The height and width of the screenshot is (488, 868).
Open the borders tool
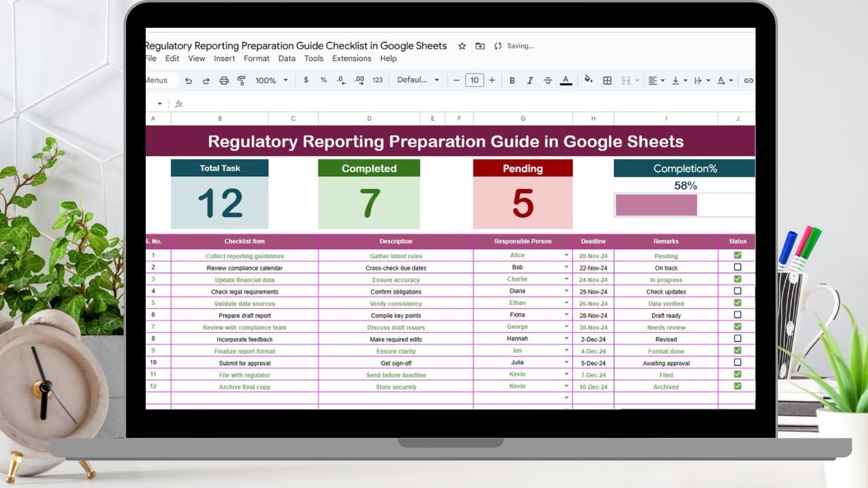[608, 80]
